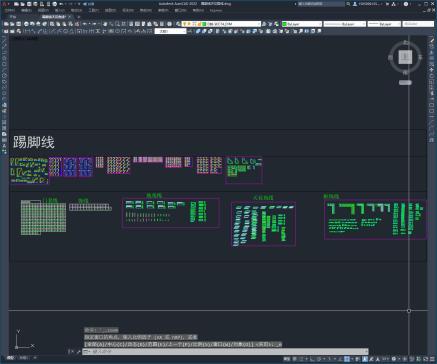Click Make Object's Layer Current icon

point(264,24)
